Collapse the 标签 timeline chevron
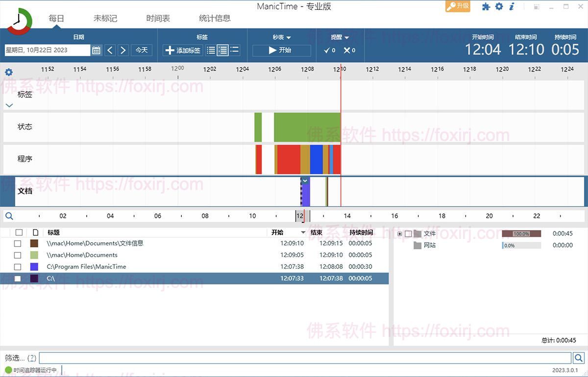 [9, 105]
